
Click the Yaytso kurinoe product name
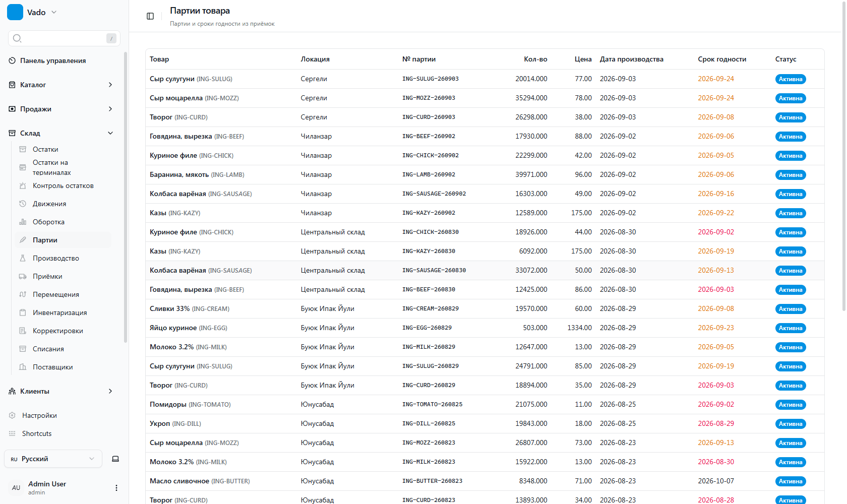click(173, 328)
